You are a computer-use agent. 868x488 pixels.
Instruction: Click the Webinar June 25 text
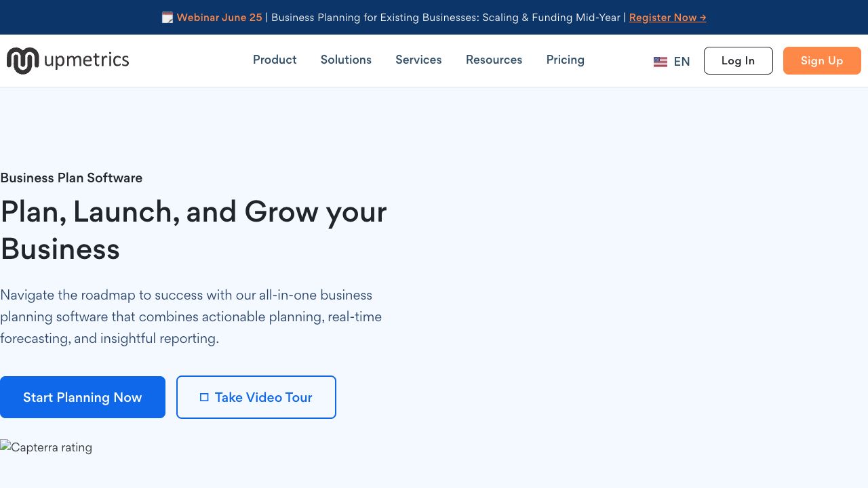(x=219, y=18)
